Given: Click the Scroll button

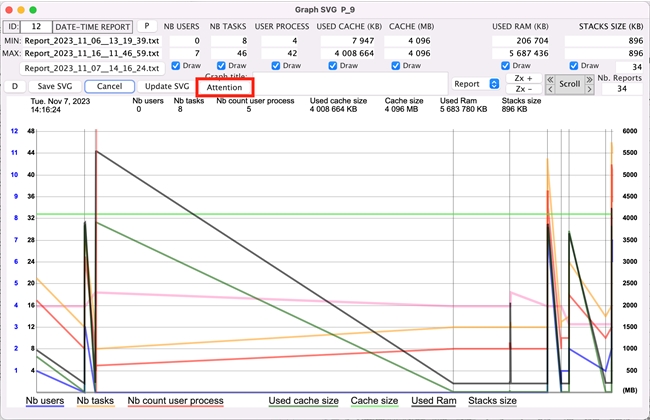Looking at the screenshot, I should coord(569,84).
